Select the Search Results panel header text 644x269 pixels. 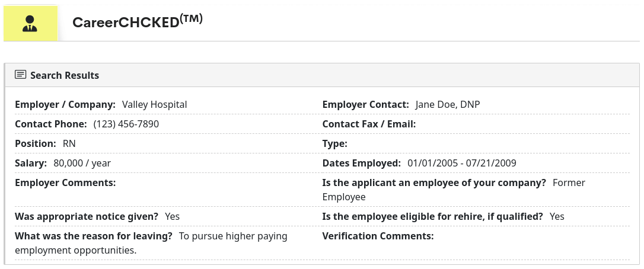[65, 75]
